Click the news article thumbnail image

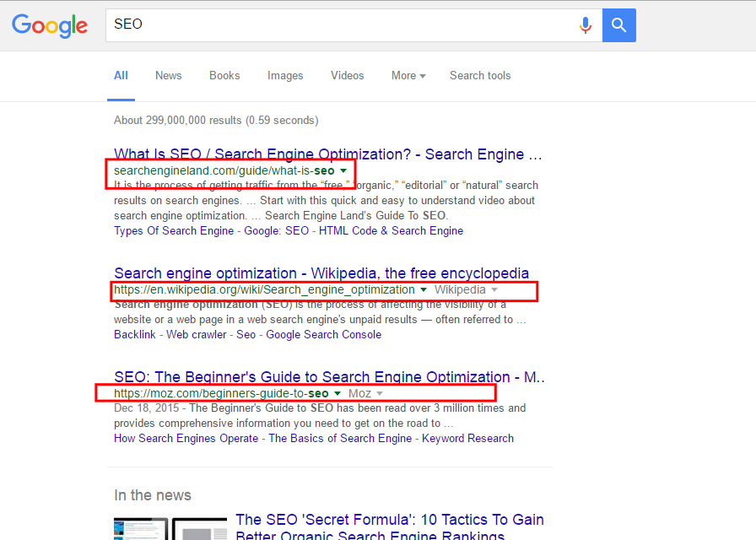(170, 528)
